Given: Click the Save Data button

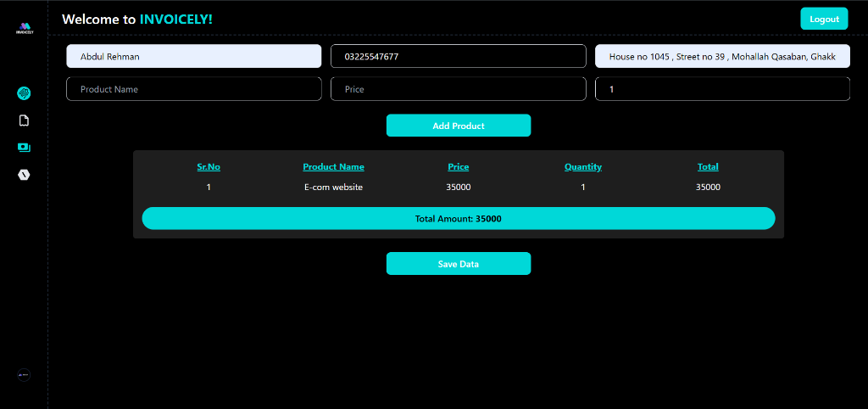Looking at the screenshot, I should pos(459,264).
